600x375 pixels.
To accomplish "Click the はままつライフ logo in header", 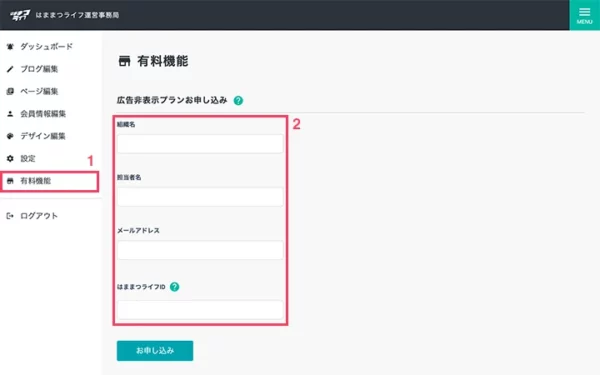I will [20, 15].
